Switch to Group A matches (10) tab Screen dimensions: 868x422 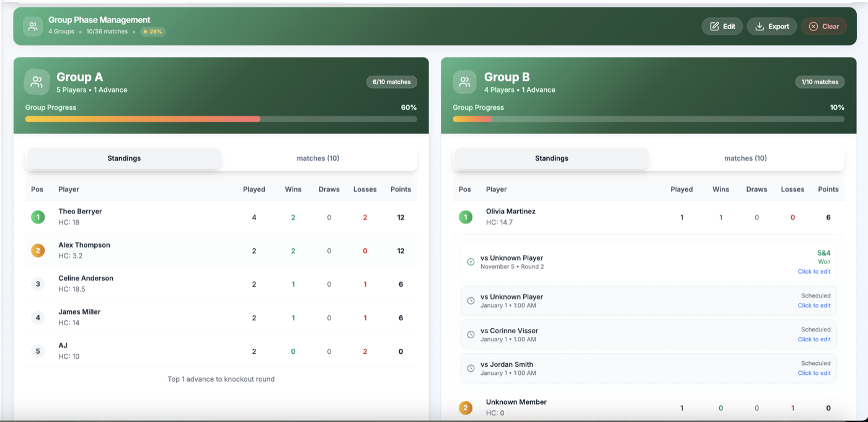coord(318,158)
